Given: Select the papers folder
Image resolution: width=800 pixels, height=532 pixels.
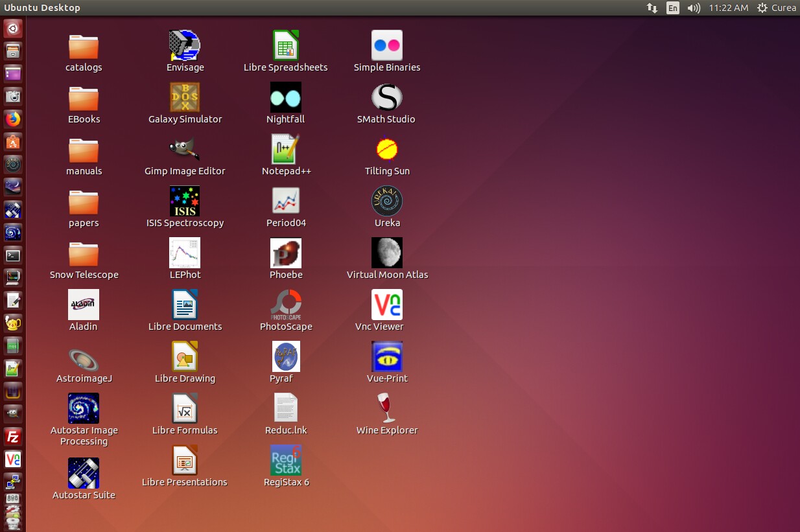Looking at the screenshot, I should click(x=84, y=202).
